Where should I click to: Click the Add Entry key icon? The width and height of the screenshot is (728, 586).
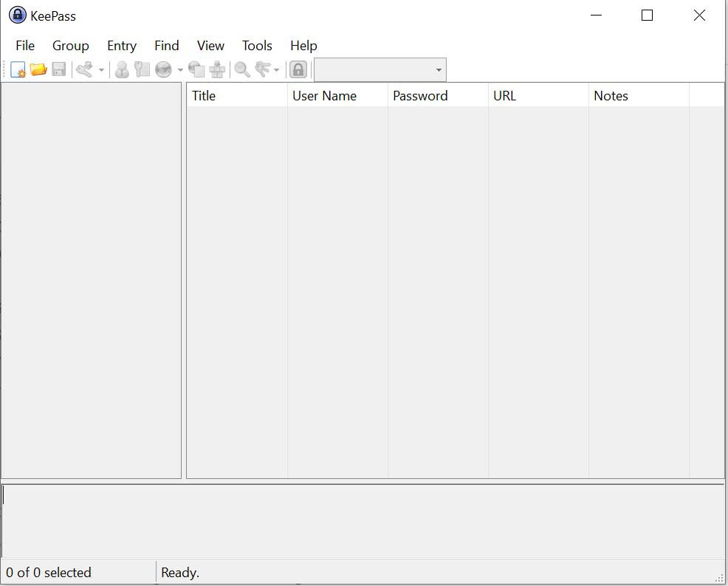pyautogui.click(x=84, y=69)
